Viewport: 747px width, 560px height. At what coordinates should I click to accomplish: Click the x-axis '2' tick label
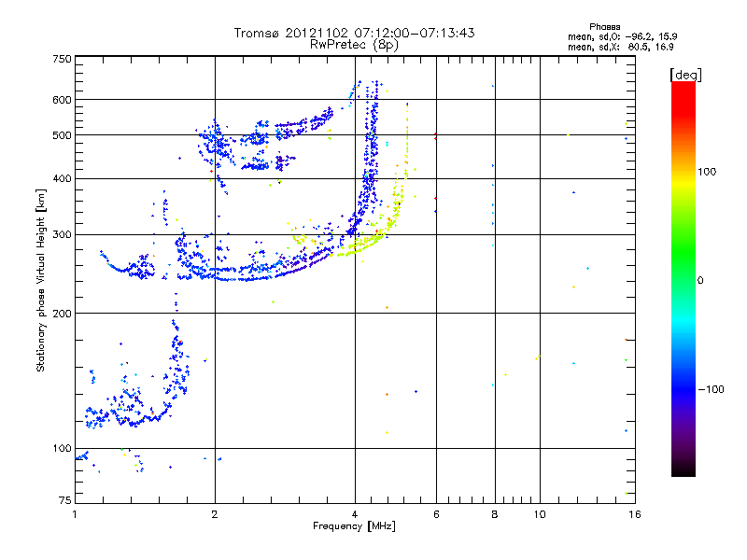[x=215, y=514]
